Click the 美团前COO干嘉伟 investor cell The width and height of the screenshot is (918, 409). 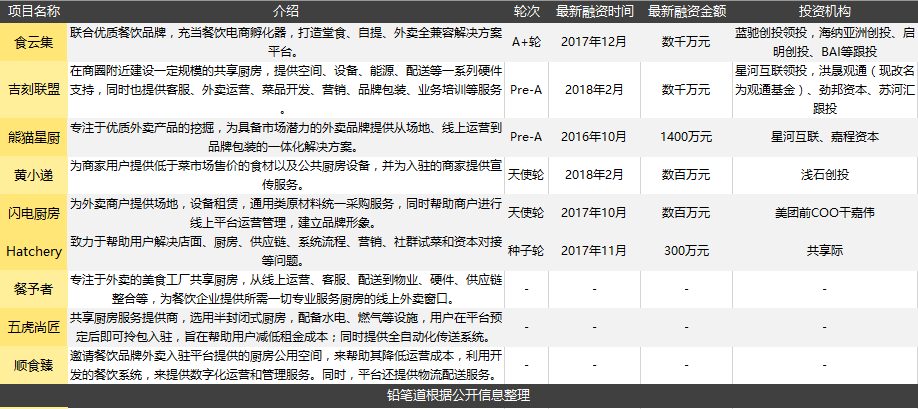(x=825, y=213)
